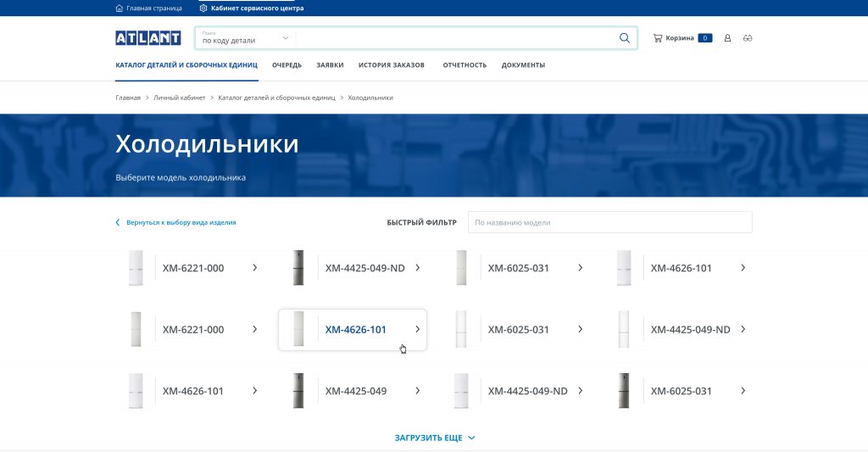Click the refrigerator thumbnail of highlighted XM-4626-101

pos(298,329)
